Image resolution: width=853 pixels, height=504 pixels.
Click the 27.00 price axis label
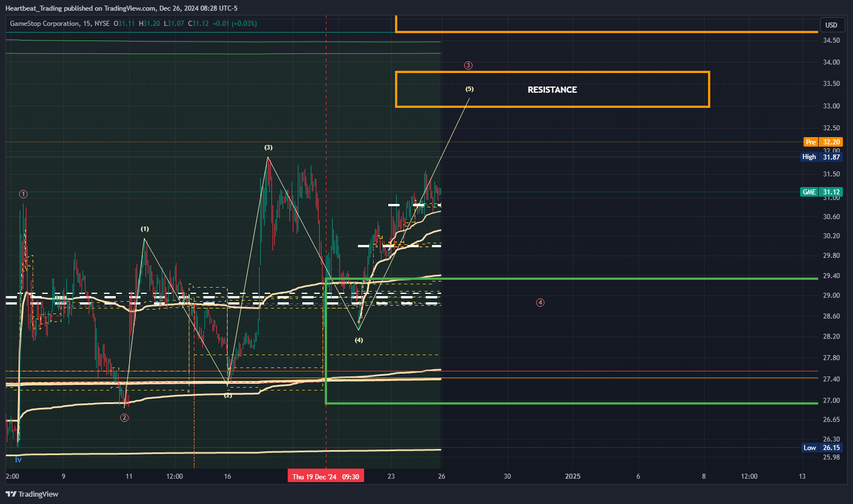coord(832,401)
